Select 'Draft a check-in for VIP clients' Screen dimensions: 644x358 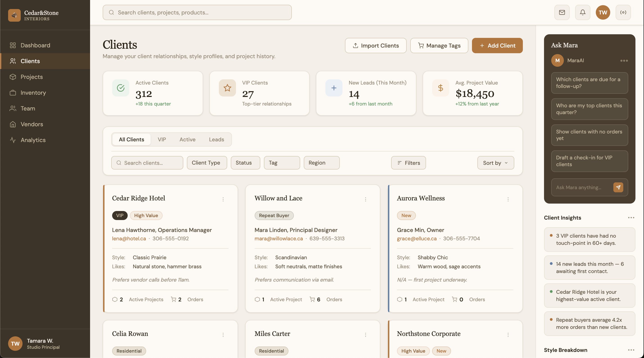pos(589,161)
